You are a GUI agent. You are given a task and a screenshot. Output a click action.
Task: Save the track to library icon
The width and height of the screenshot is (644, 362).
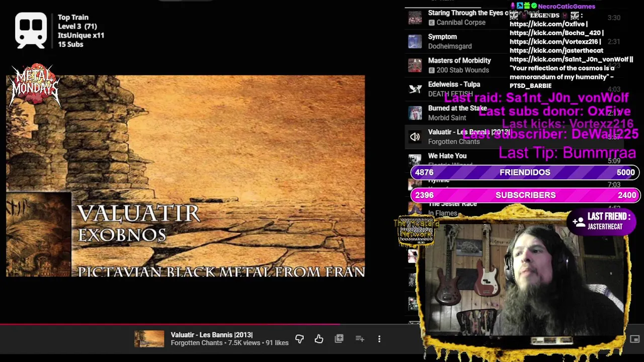(x=339, y=339)
